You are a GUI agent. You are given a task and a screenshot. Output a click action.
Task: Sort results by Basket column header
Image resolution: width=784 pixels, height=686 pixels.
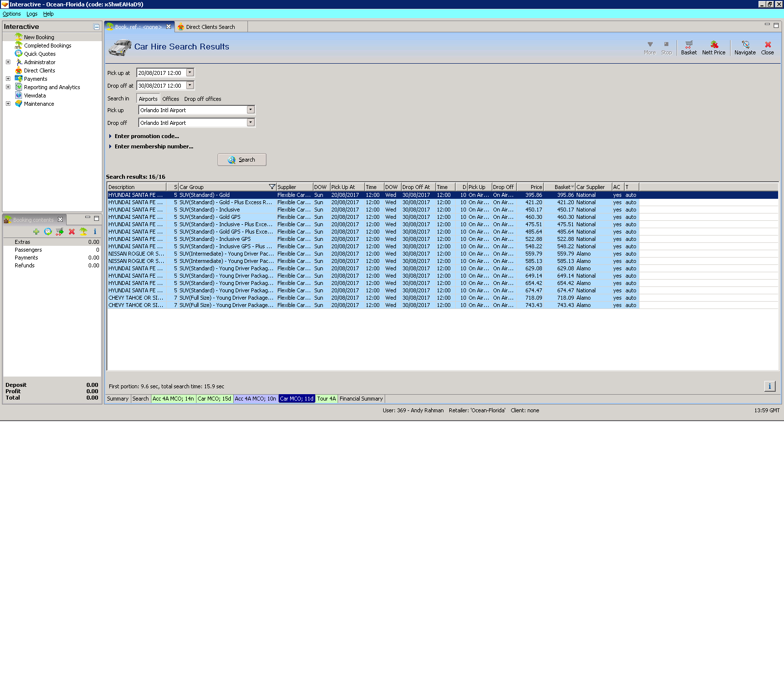[560, 187]
